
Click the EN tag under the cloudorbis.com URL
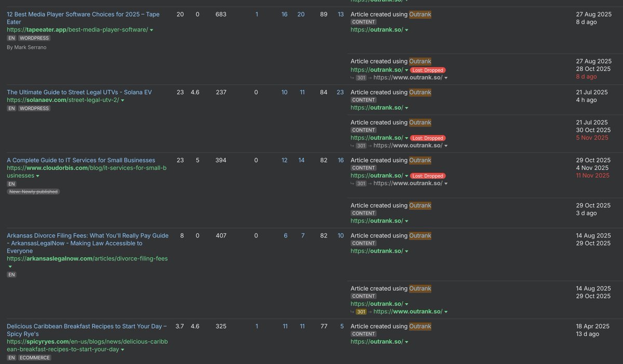11,184
